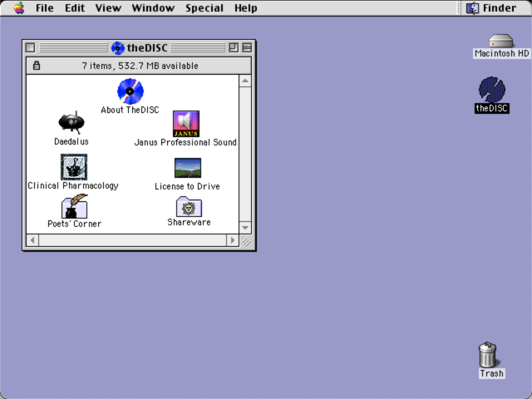This screenshot has height=399, width=532.
Task: Click the "About TheDISC" label
Action: [x=130, y=110]
